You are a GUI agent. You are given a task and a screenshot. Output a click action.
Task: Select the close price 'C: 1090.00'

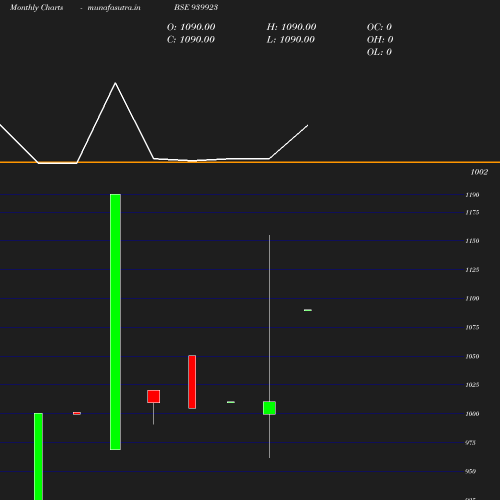pos(191,39)
